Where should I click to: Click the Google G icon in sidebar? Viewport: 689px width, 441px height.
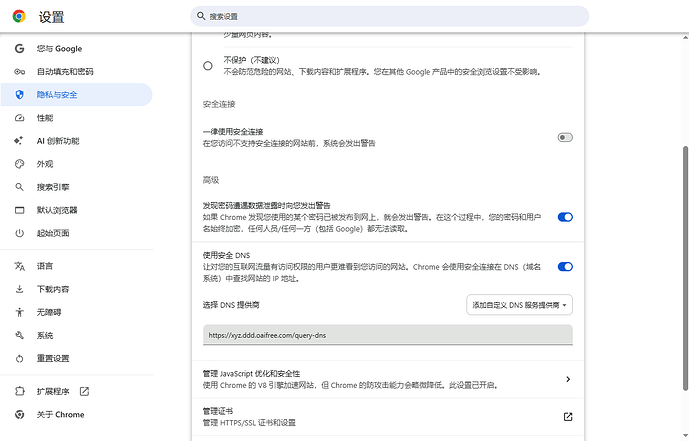point(19,48)
